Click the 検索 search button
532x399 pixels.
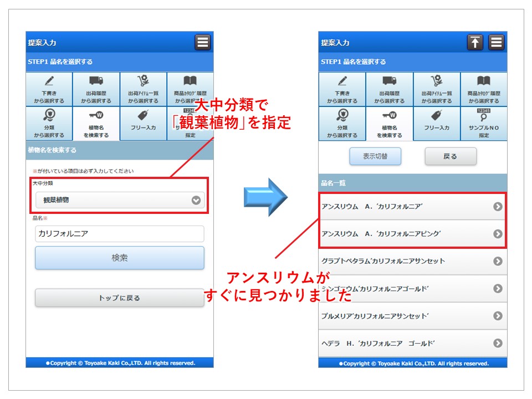[x=120, y=258]
